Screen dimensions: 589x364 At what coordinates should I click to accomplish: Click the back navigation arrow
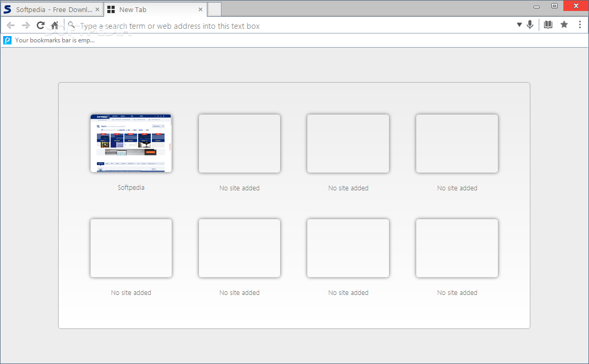pos(10,25)
